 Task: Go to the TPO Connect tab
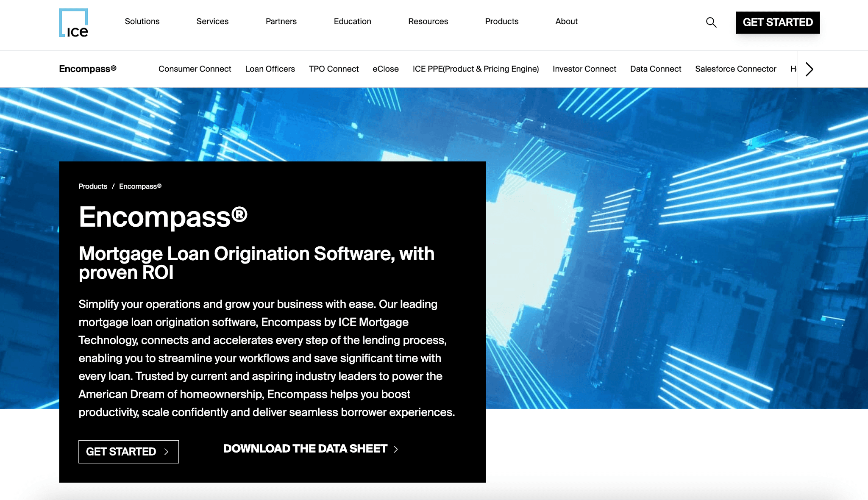pyautogui.click(x=334, y=69)
